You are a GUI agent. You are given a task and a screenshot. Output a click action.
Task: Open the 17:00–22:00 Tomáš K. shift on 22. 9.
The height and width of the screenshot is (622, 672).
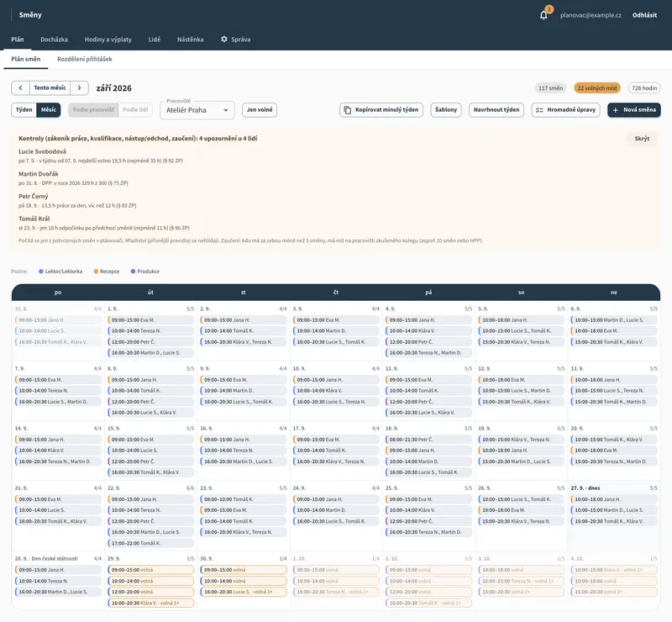(x=150, y=543)
